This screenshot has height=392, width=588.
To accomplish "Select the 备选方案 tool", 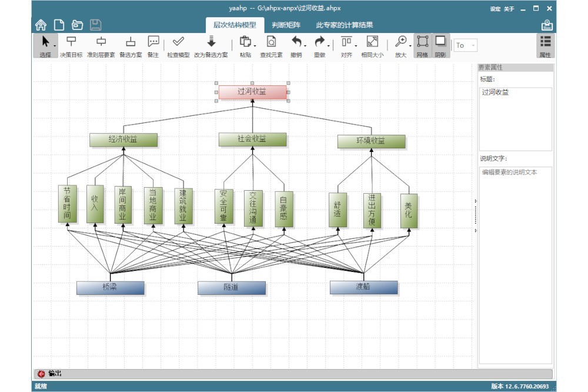I will 131,46.
